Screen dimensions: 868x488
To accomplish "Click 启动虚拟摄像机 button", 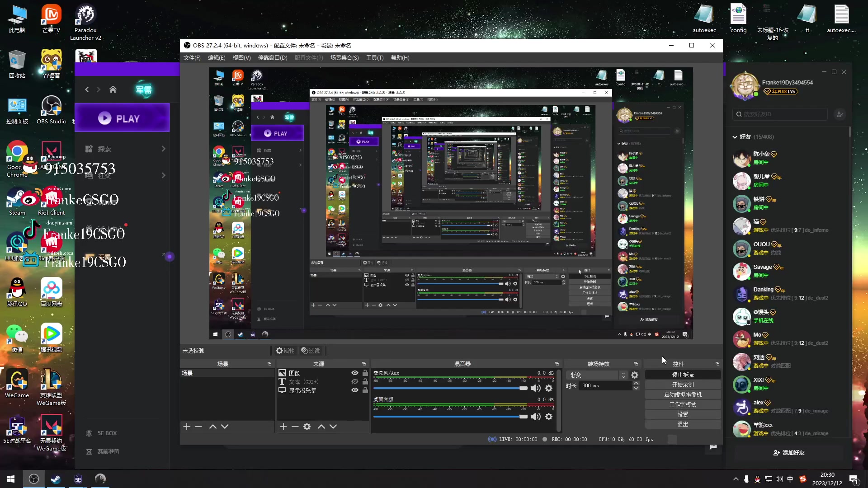I will (683, 394).
